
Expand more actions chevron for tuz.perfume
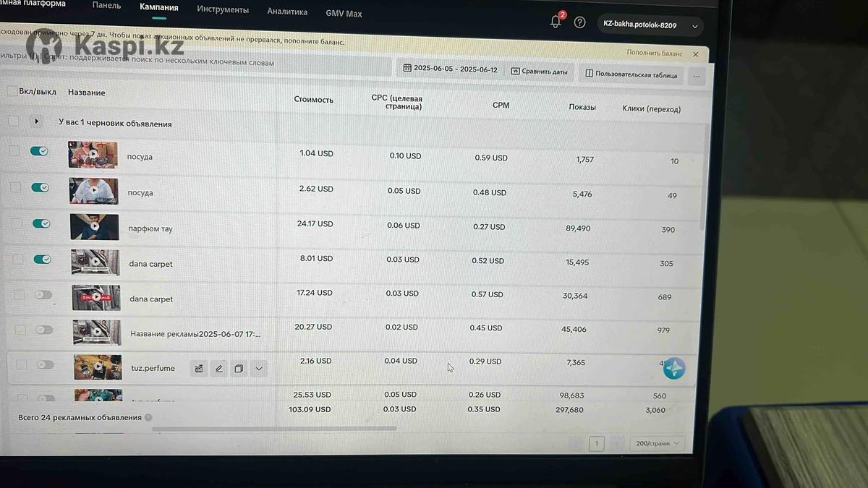[259, 369]
